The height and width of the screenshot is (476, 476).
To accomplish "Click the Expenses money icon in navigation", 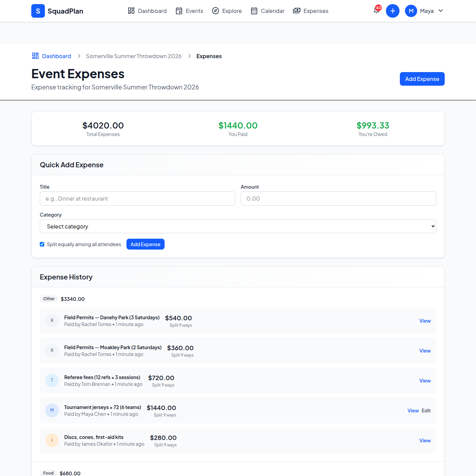I will click(x=296, y=11).
